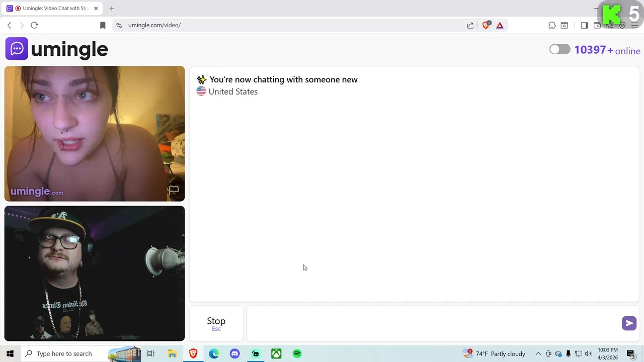Share this page link
Screen dimensions: 644x362
tap(470, 25)
